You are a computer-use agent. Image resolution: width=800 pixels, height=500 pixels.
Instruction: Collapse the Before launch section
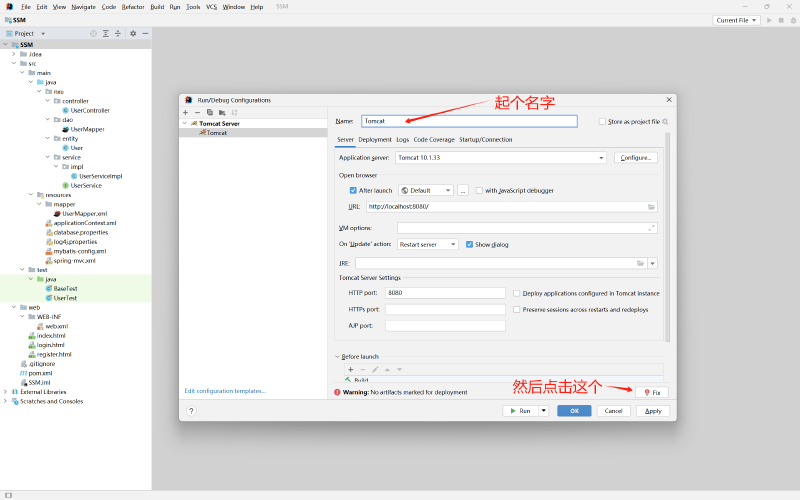click(x=337, y=357)
